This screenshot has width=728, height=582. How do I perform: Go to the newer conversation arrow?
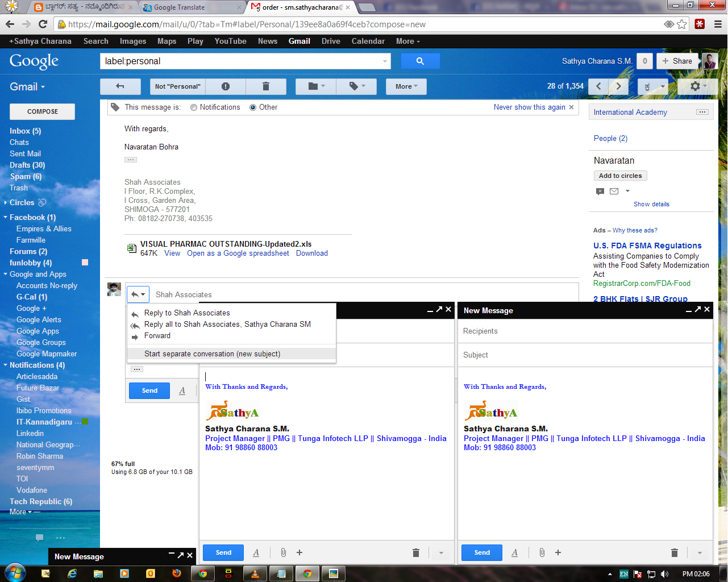tap(598, 86)
